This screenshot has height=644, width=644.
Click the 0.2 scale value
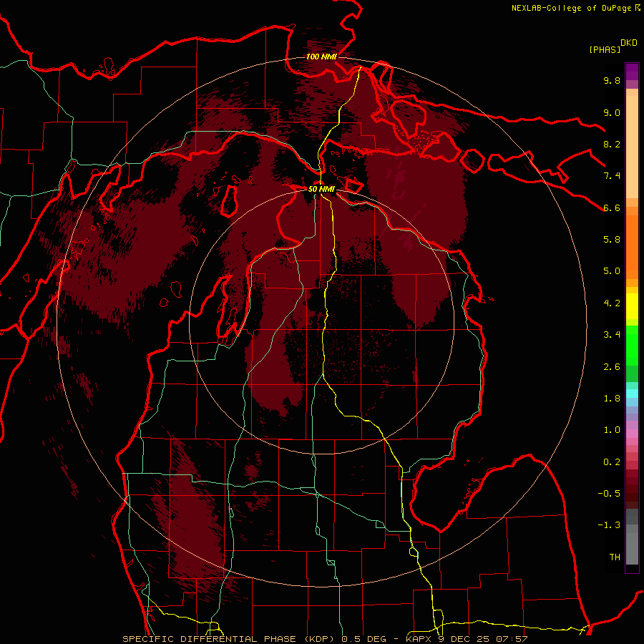pos(612,462)
